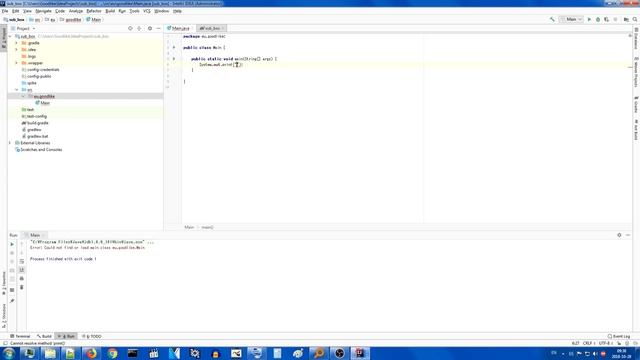Open the Structure side tab
The image size is (640, 360).
(x=4, y=316)
